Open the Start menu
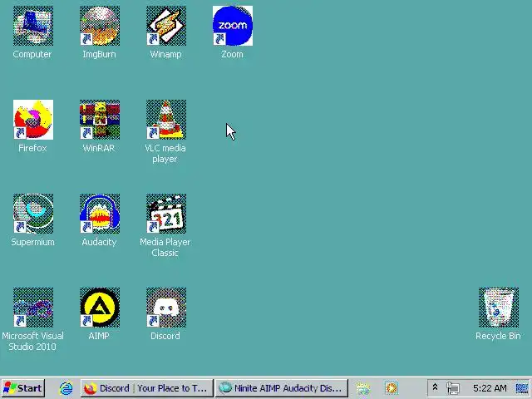This screenshot has width=532, height=399. click(x=22, y=388)
